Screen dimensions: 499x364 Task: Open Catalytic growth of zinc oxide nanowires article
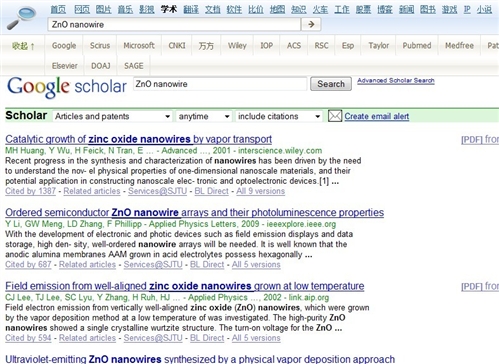(x=138, y=139)
